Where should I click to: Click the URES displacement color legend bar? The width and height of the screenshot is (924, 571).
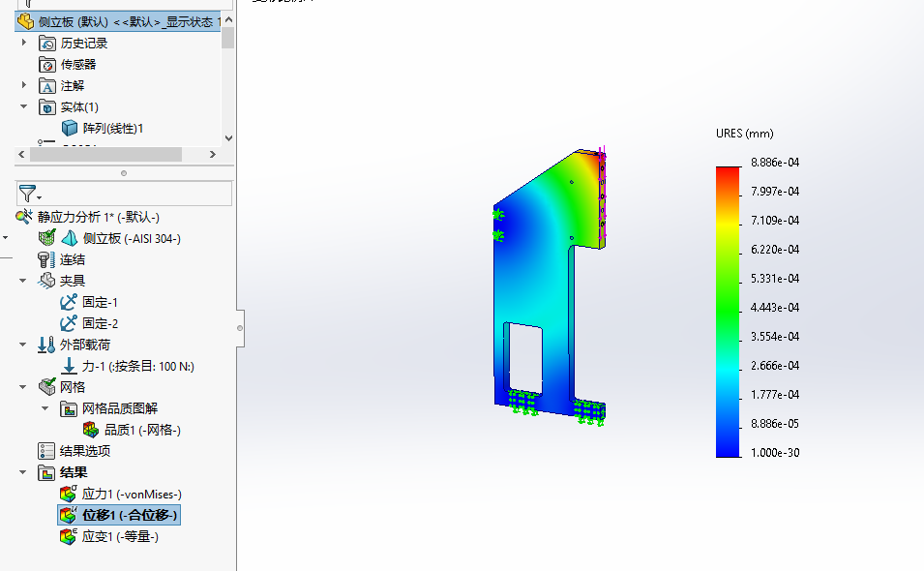(728, 312)
